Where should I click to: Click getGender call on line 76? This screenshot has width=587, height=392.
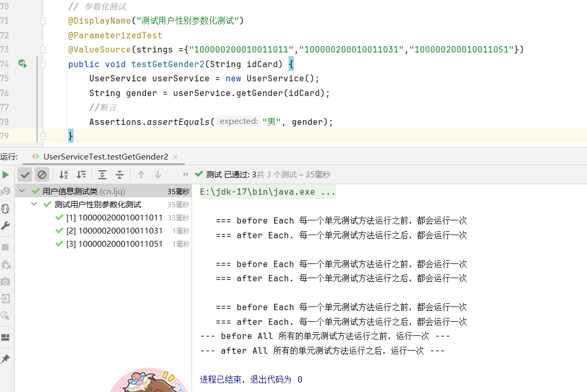(260, 93)
